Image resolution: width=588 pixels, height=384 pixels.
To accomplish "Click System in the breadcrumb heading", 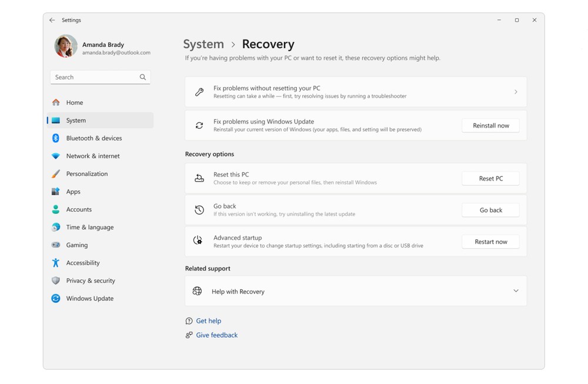I will click(203, 44).
